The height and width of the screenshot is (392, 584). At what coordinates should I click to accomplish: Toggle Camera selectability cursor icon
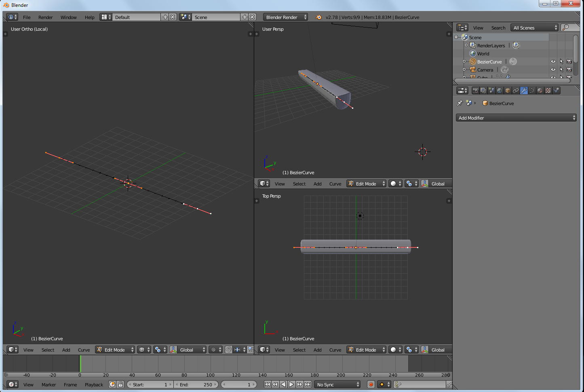(x=561, y=70)
